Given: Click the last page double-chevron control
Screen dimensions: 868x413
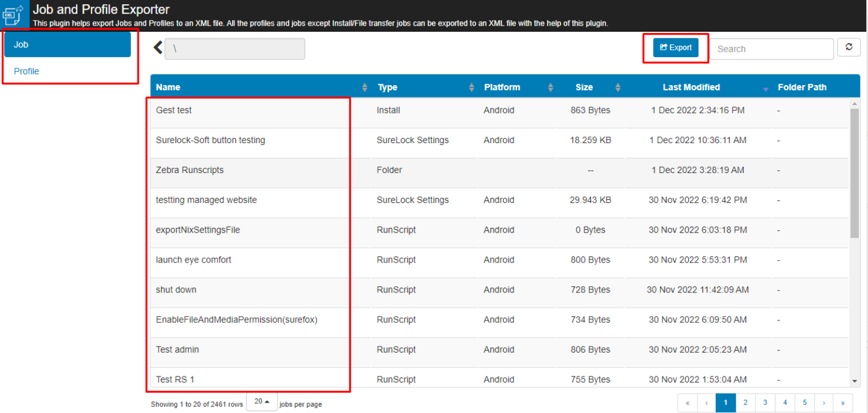Looking at the screenshot, I should pyautogui.click(x=844, y=403).
